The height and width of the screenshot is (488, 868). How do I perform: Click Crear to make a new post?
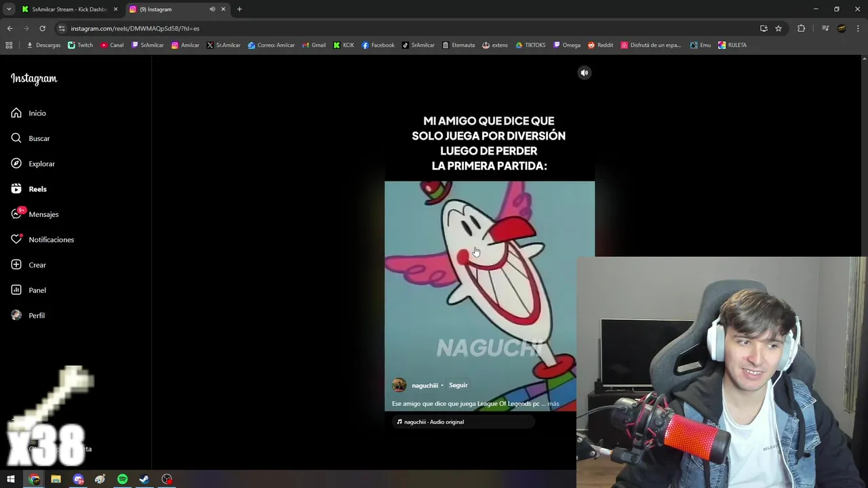click(28, 265)
